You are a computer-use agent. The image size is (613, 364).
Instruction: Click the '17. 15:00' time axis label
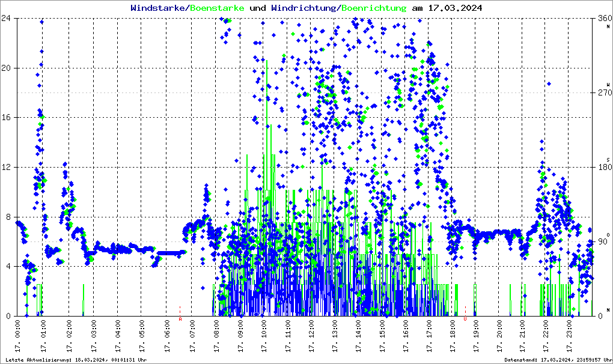point(382,336)
